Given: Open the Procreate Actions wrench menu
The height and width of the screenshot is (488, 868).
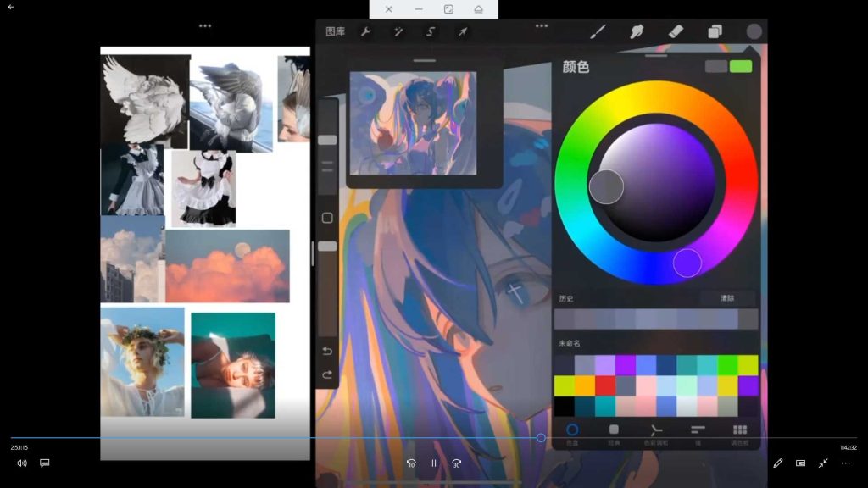Looking at the screenshot, I should click(365, 31).
